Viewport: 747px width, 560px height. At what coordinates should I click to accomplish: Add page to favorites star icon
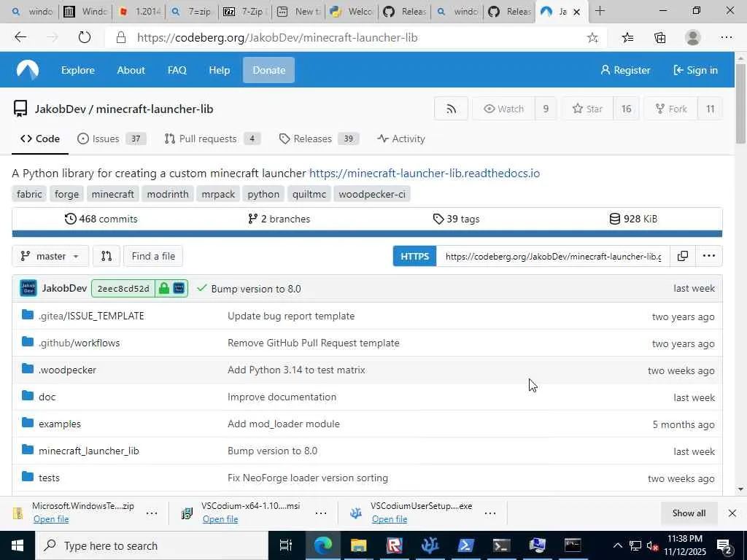tap(592, 38)
